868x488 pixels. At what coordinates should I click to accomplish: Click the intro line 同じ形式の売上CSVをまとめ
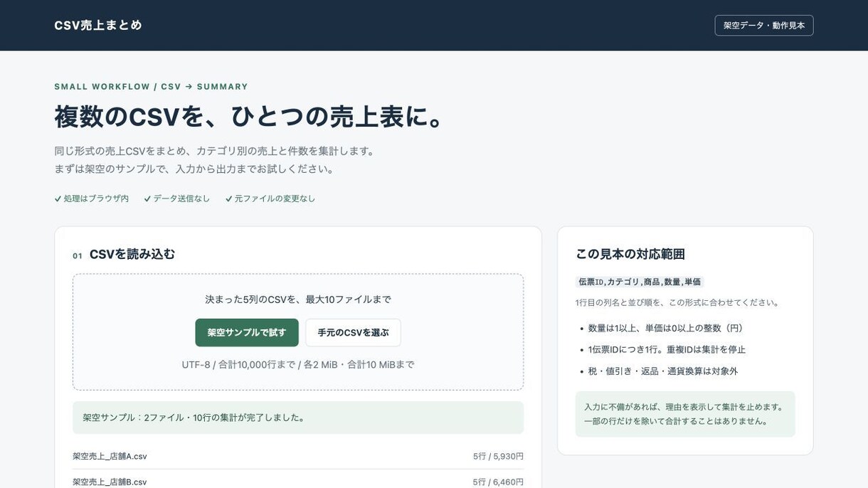(216, 151)
